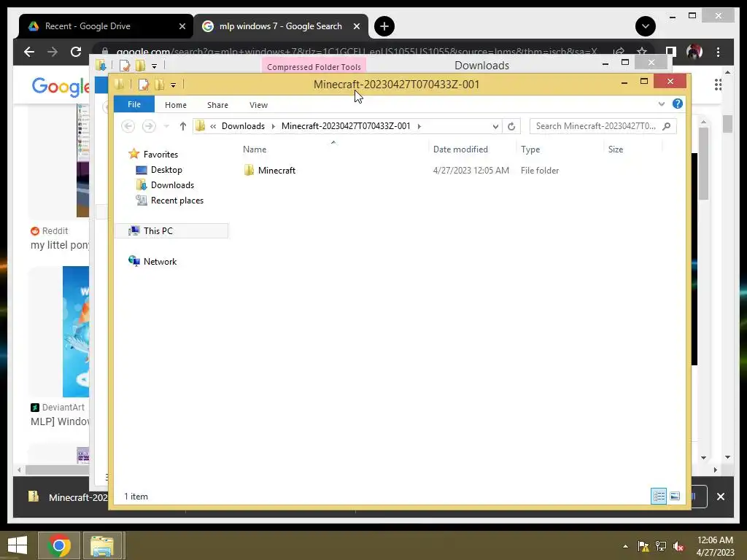This screenshot has width=747, height=560.
Task: Click File Explorer icon on taskbar
Action: [102, 545]
